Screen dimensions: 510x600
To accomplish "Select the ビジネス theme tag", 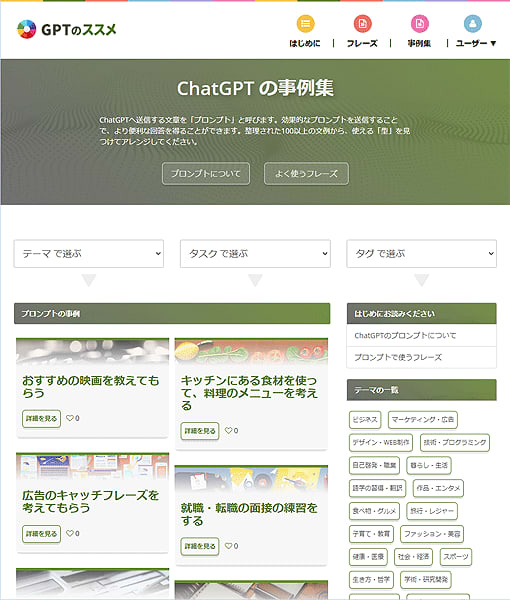I will (x=365, y=420).
